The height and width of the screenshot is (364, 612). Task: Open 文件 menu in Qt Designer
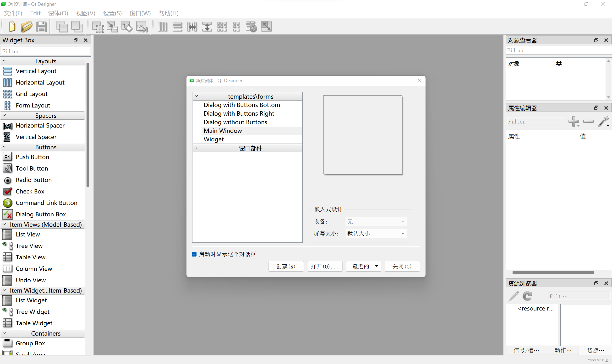pos(13,13)
